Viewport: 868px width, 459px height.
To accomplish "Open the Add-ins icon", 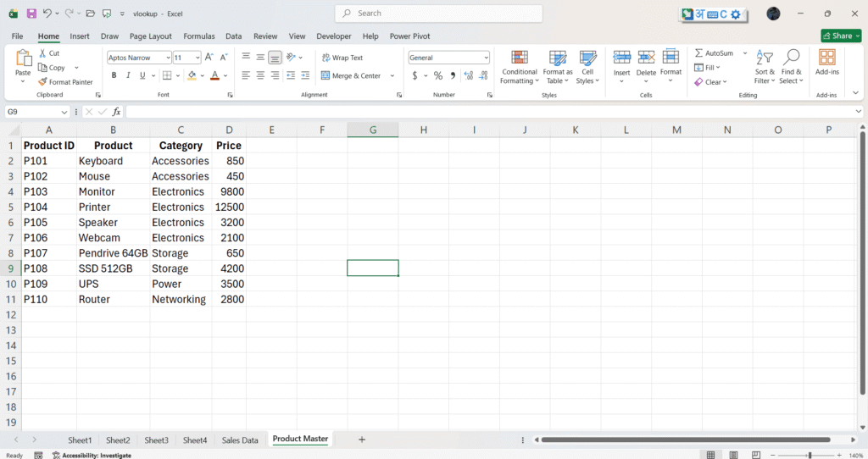I will 827,57.
